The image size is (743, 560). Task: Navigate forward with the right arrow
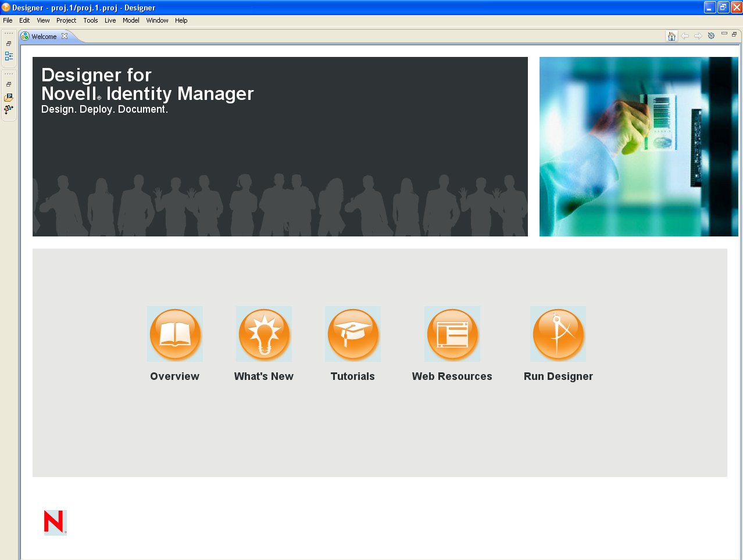pos(698,36)
